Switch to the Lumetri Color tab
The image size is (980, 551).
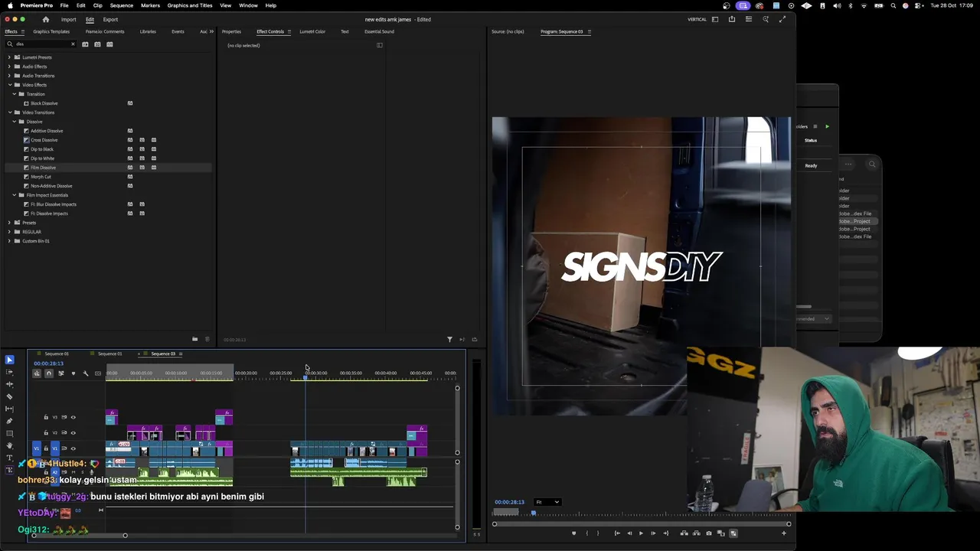[x=312, y=31]
